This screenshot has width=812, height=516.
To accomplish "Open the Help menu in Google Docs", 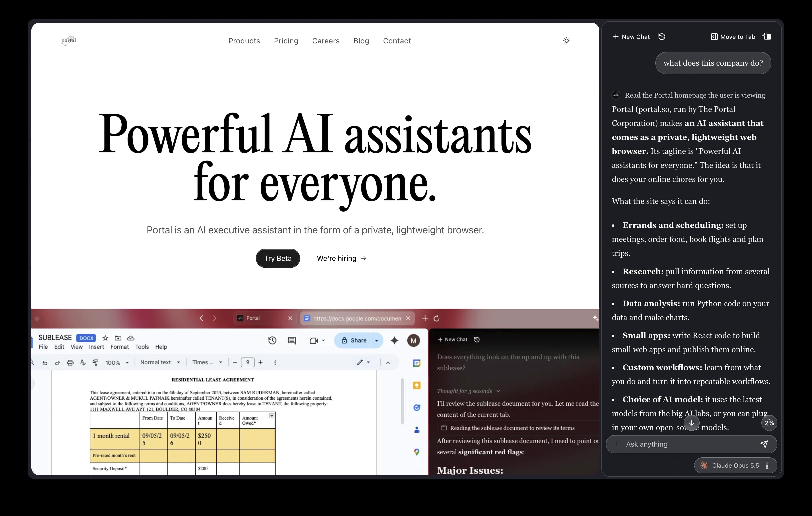I will click(161, 347).
